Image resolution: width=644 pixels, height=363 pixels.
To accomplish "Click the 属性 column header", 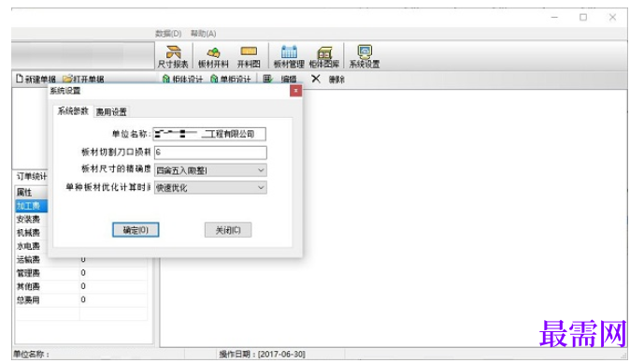I will (32, 192).
